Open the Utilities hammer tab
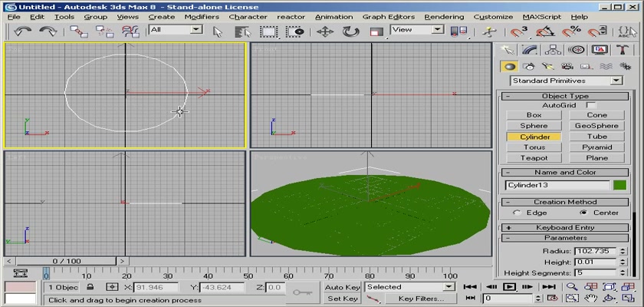 pos(623,50)
